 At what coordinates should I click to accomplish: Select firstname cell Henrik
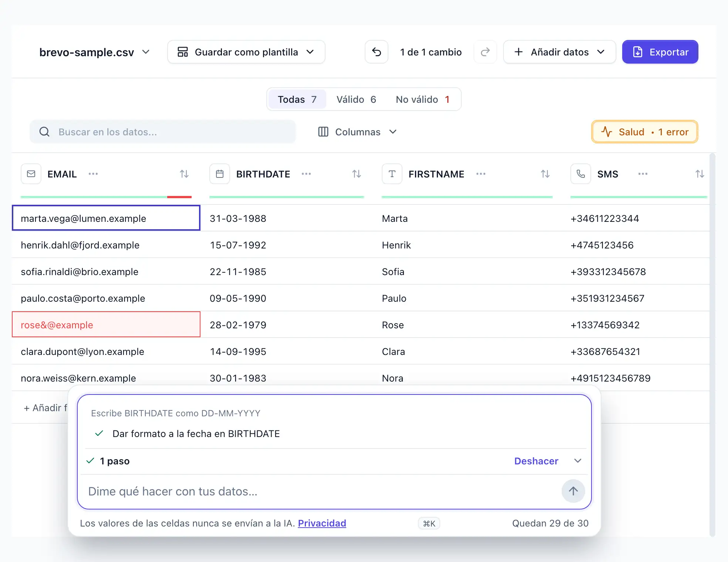tap(467, 245)
